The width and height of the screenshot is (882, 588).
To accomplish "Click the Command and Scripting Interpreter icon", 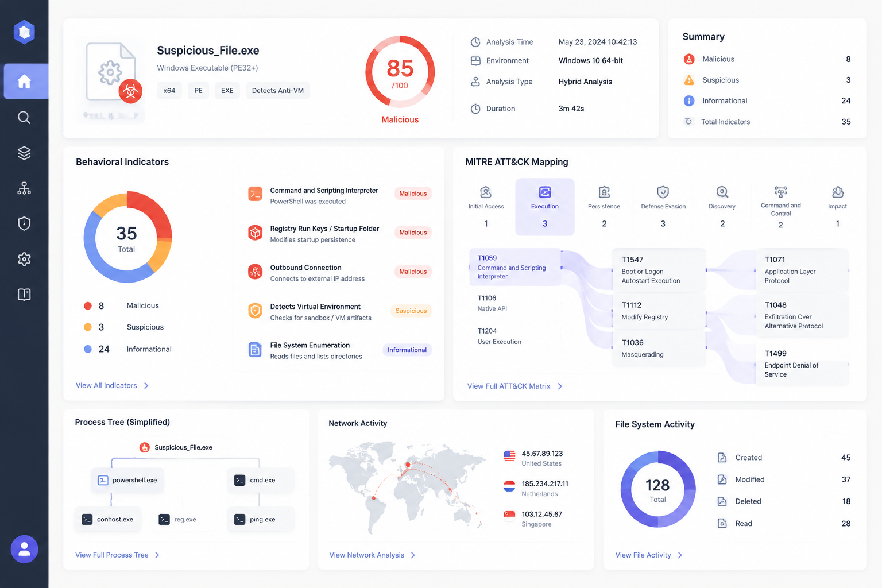I will [x=255, y=194].
